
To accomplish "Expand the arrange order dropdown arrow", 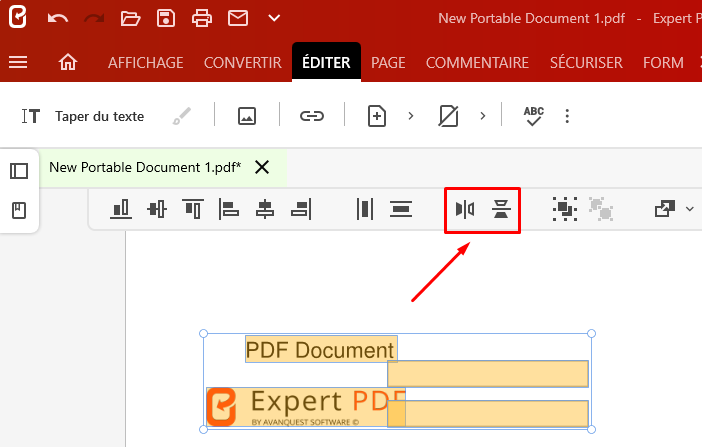I will coord(689,209).
